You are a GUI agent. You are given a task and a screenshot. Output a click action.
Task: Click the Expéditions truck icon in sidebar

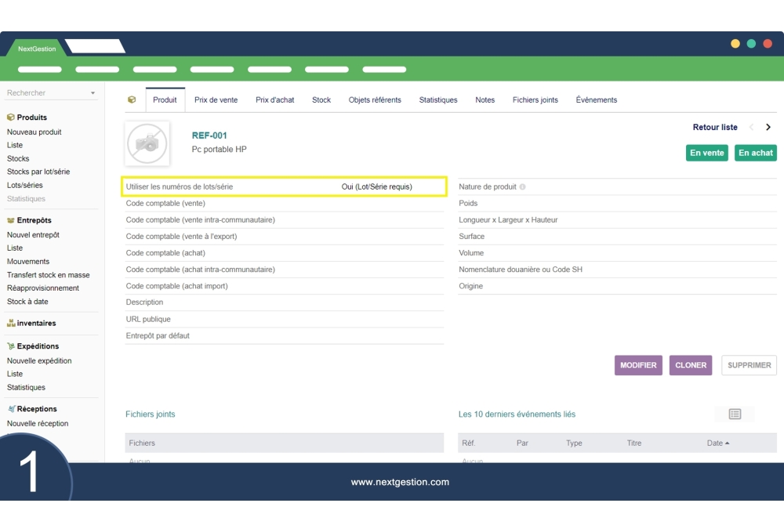coord(11,346)
